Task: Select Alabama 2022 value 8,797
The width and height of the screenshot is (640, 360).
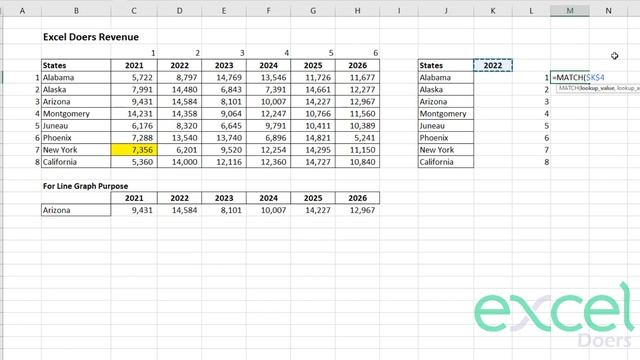Action: click(x=180, y=78)
